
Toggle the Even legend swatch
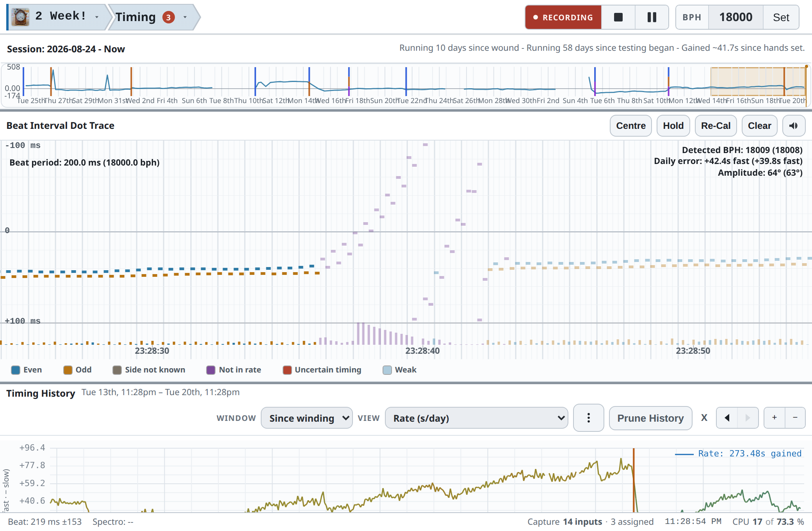point(16,370)
